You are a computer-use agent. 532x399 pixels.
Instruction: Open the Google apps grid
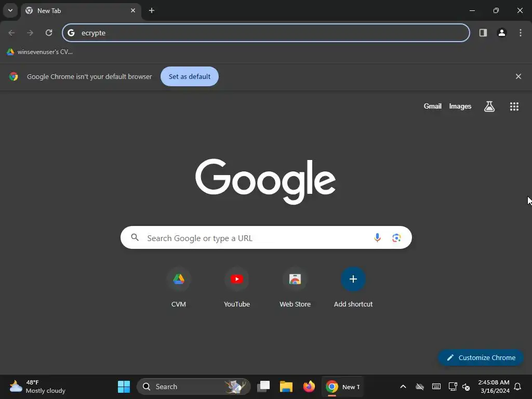click(x=514, y=107)
